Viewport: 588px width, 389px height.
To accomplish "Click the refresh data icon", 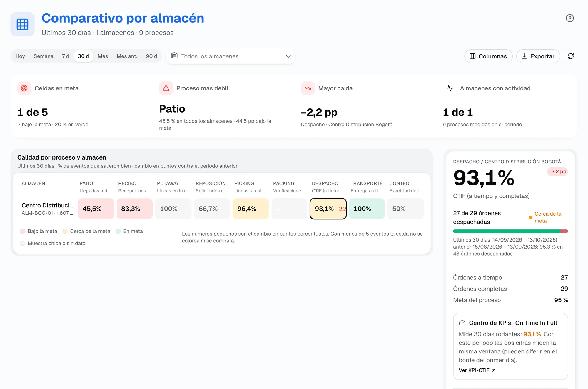I will 570,56.
